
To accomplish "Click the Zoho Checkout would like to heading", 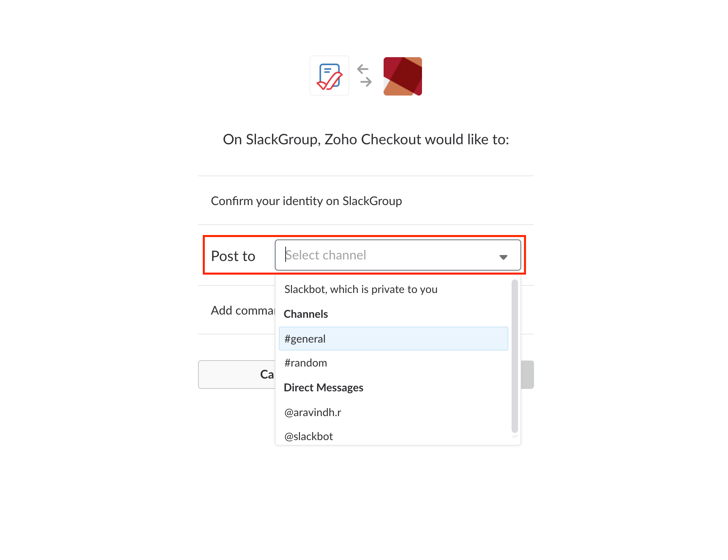I will click(x=366, y=140).
